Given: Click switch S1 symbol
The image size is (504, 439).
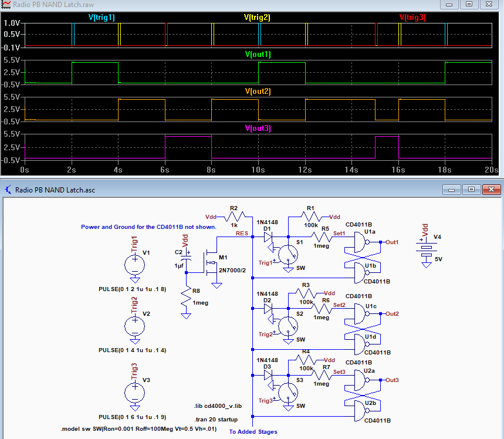Looking at the screenshot, I should [288, 255].
